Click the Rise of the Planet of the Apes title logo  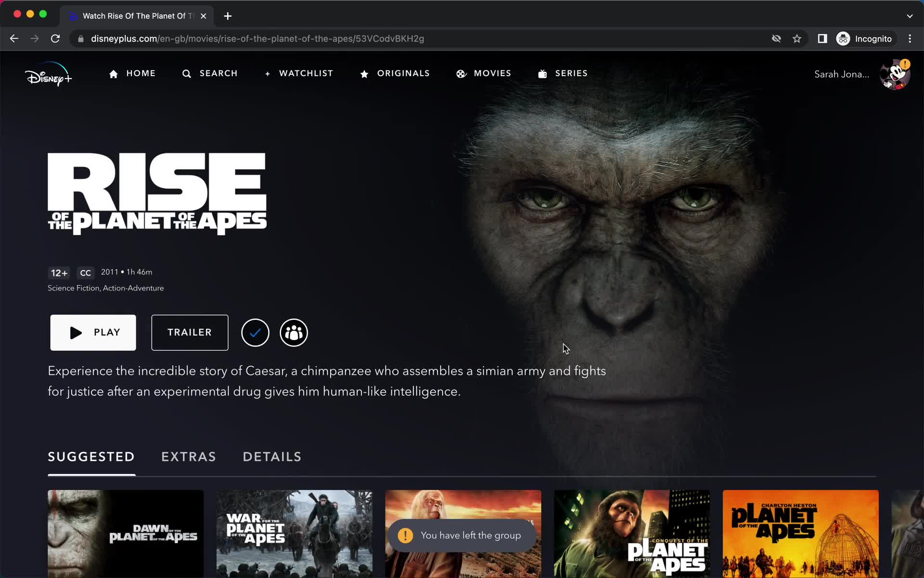click(157, 194)
